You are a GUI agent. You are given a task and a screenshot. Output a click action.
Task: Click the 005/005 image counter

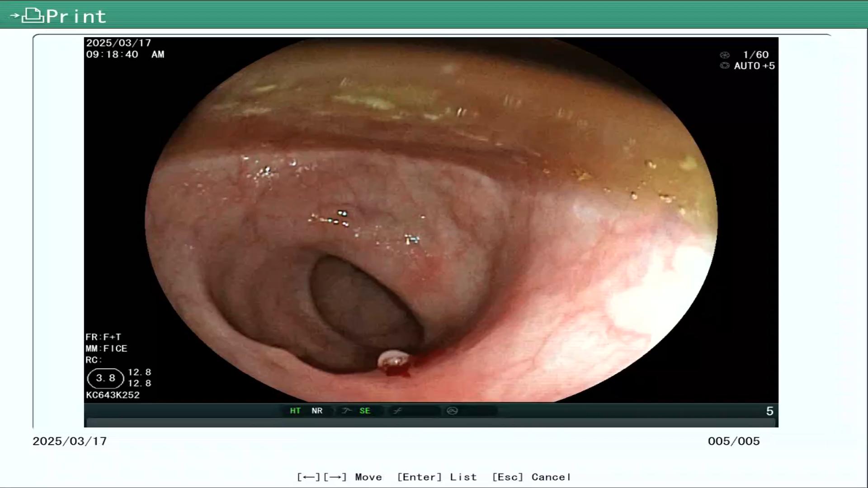pyautogui.click(x=734, y=441)
